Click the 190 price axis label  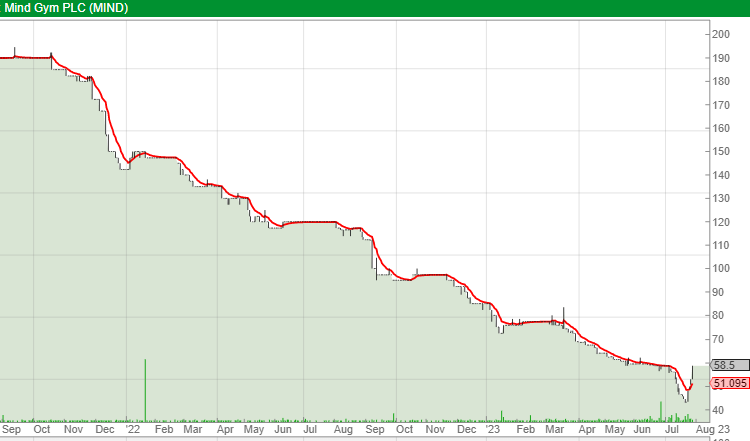coord(720,58)
